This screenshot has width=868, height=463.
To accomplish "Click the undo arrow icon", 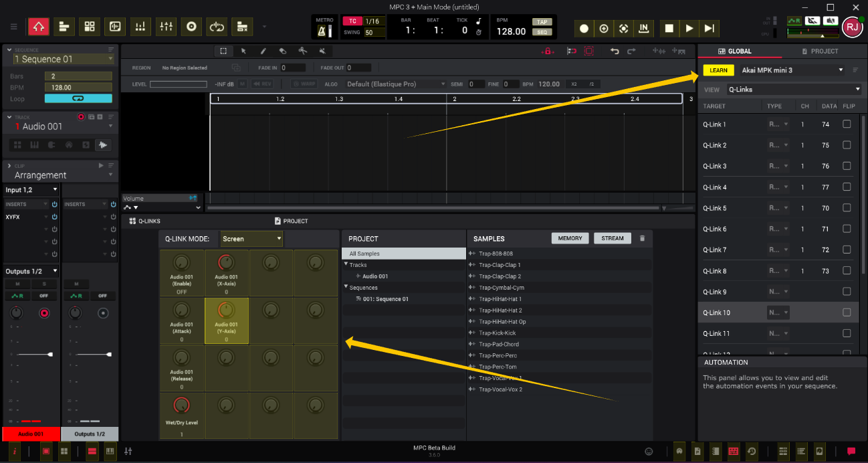I will point(615,51).
